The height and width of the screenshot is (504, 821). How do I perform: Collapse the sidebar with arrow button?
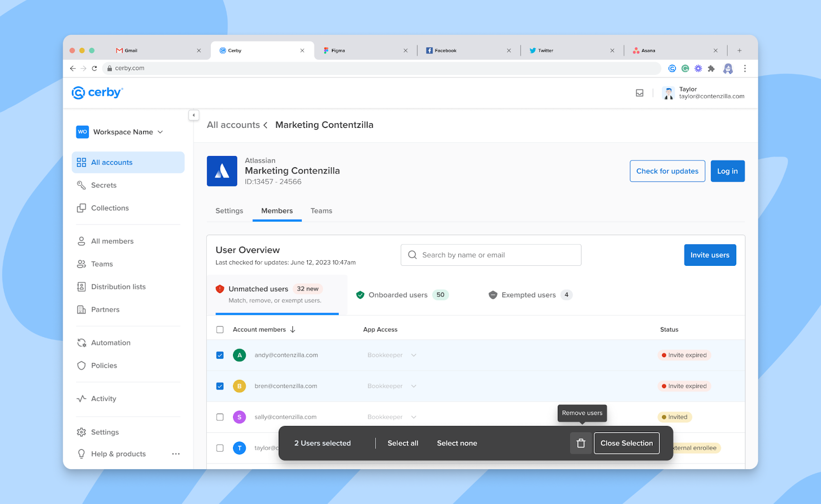pos(193,115)
